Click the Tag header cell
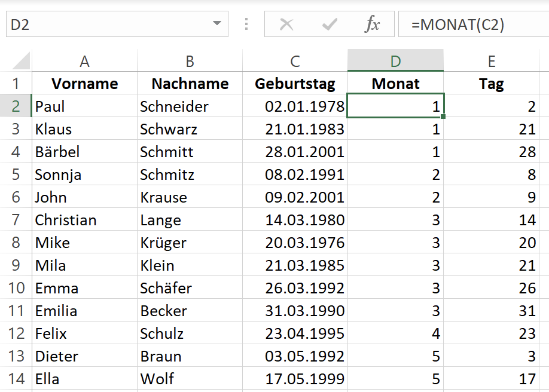Viewport: 549px width, 392px height. click(491, 83)
